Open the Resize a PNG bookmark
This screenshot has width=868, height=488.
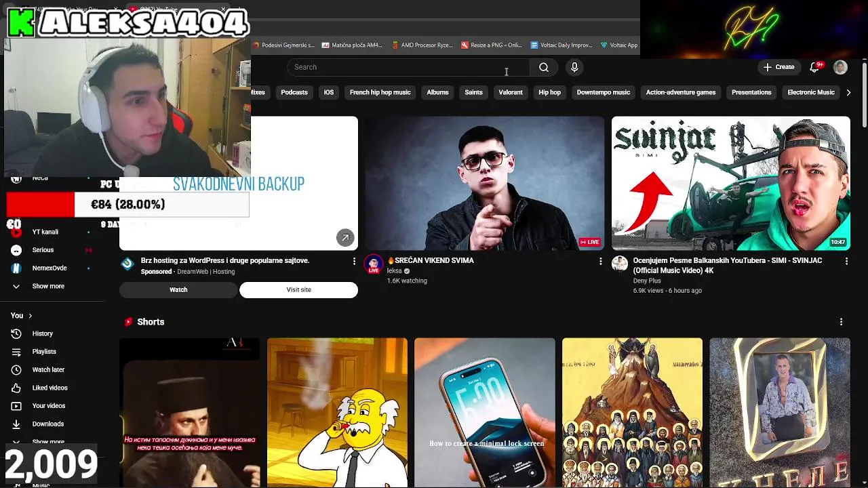pos(492,45)
